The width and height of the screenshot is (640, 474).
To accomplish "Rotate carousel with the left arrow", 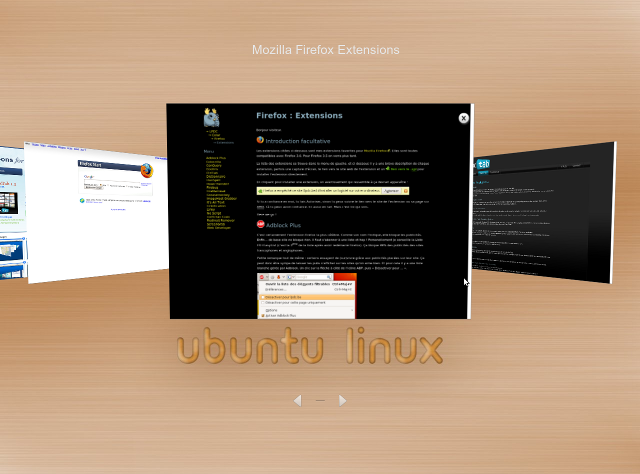I will click(298, 401).
